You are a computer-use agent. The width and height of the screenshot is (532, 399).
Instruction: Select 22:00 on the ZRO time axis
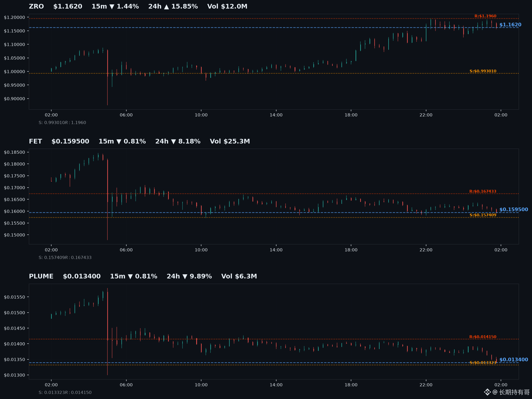point(426,115)
